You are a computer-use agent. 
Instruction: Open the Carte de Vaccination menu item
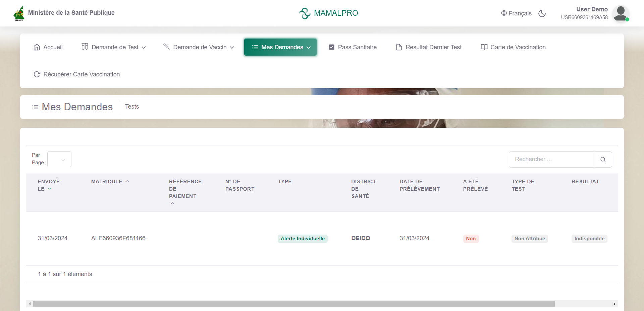pos(513,47)
